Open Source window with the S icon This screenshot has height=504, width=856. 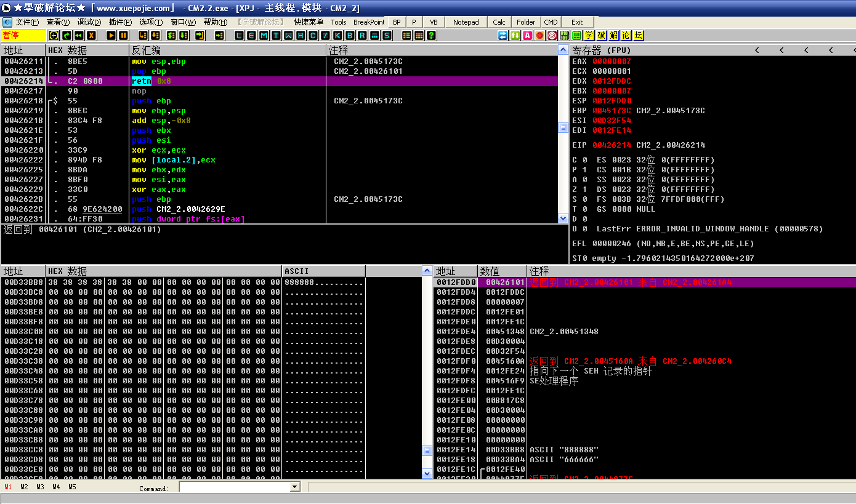tap(387, 36)
